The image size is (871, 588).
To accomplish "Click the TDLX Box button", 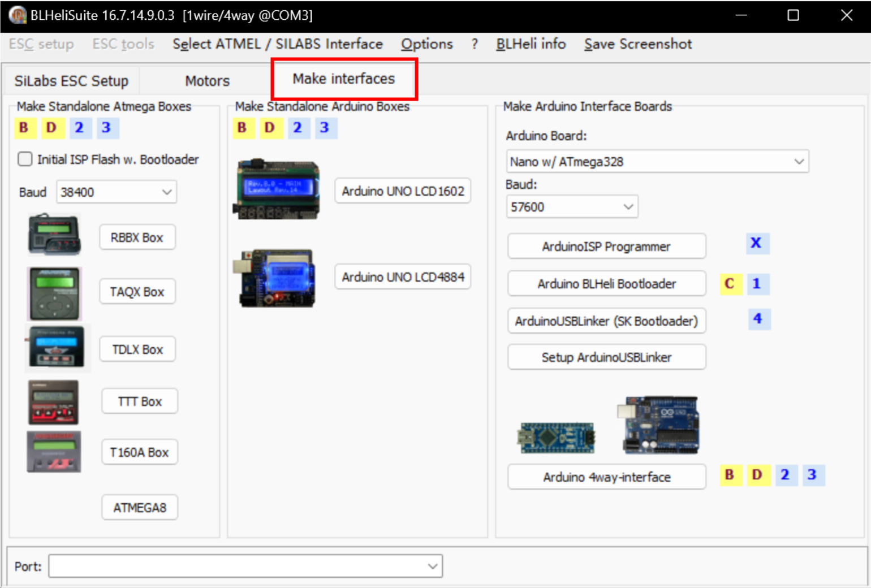I will 137,349.
